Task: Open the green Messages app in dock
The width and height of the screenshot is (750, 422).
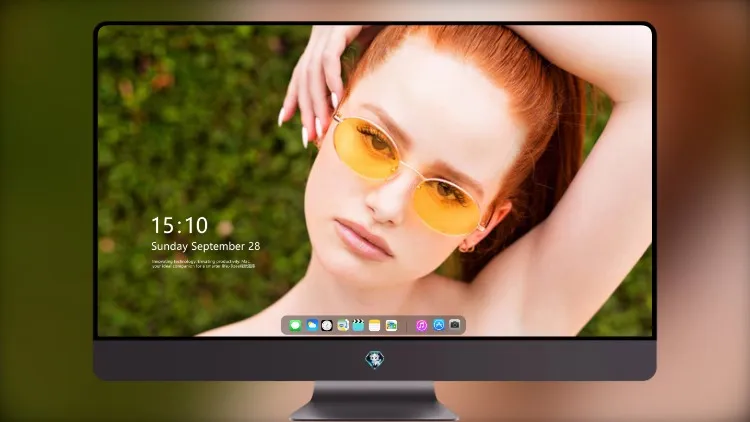Action: point(295,326)
